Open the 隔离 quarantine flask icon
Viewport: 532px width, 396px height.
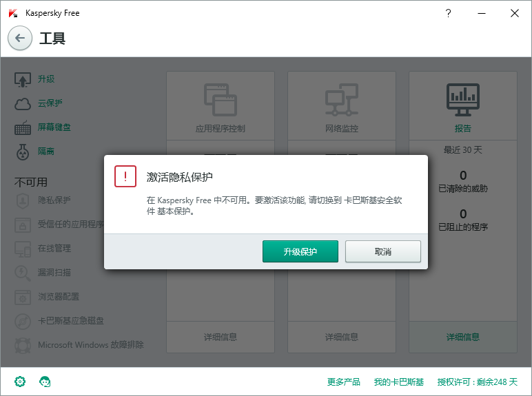(x=23, y=152)
